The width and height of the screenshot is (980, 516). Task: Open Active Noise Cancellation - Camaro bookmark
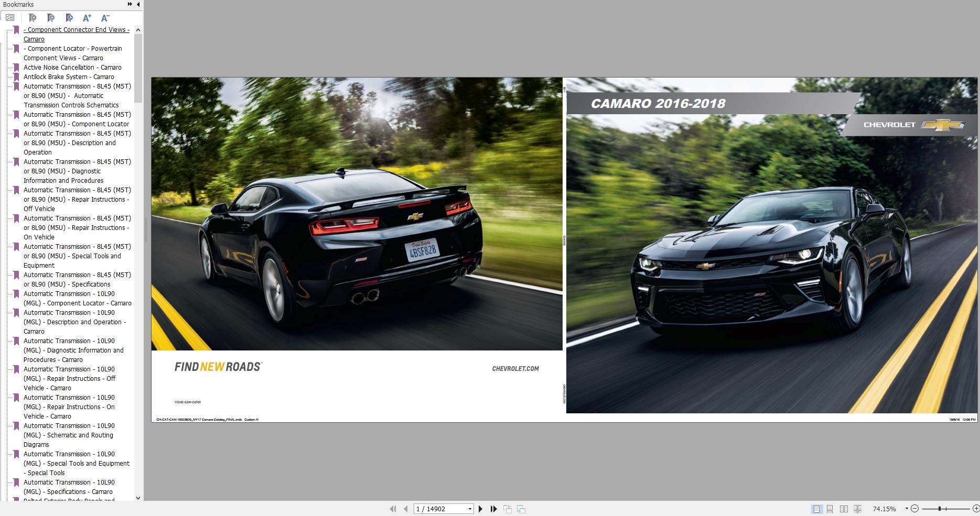[72, 68]
